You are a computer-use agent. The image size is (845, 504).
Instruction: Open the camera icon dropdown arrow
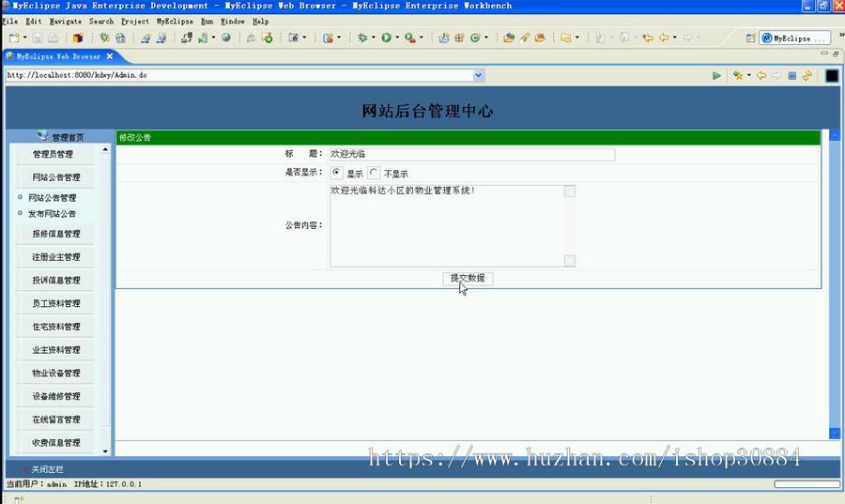pyautogui.click(x=304, y=38)
